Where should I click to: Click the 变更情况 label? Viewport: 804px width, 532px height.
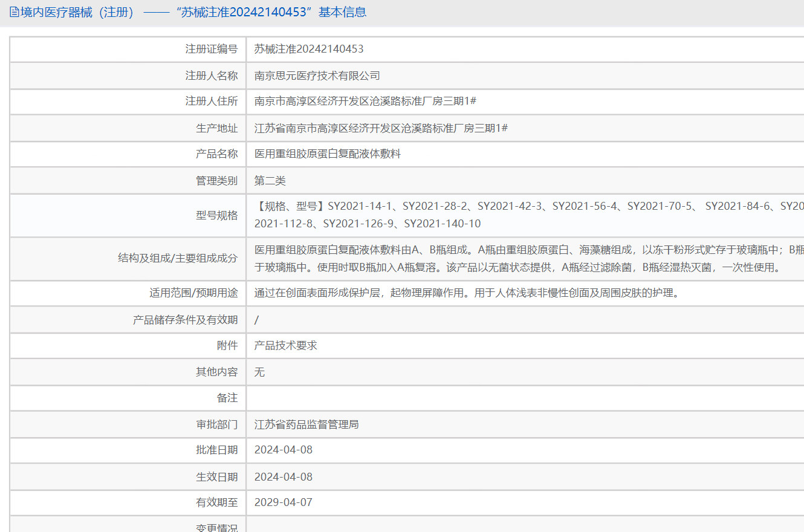click(x=217, y=528)
